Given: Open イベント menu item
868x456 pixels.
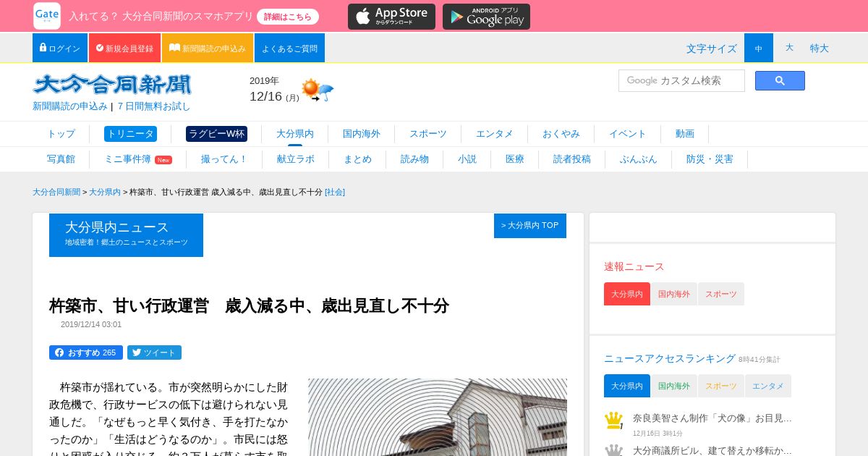Looking at the screenshot, I should tap(628, 134).
